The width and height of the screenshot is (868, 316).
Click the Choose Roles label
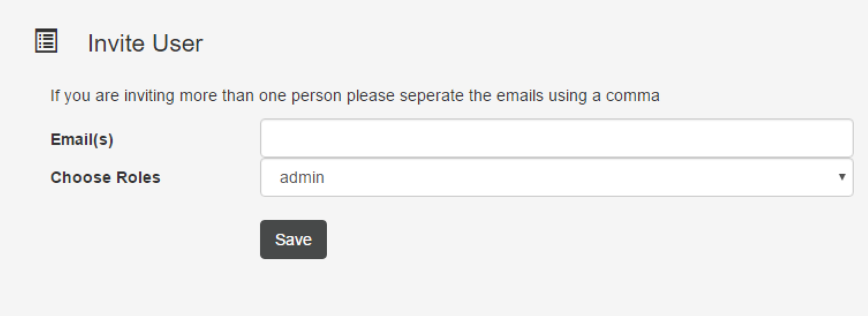[105, 177]
